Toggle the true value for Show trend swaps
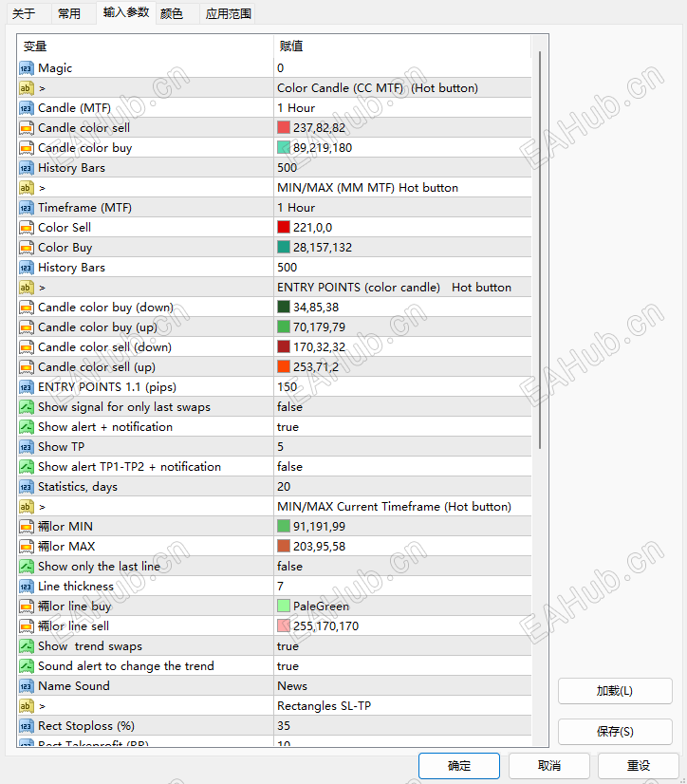Image resolution: width=687 pixels, height=784 pixels. click(288, 646)
